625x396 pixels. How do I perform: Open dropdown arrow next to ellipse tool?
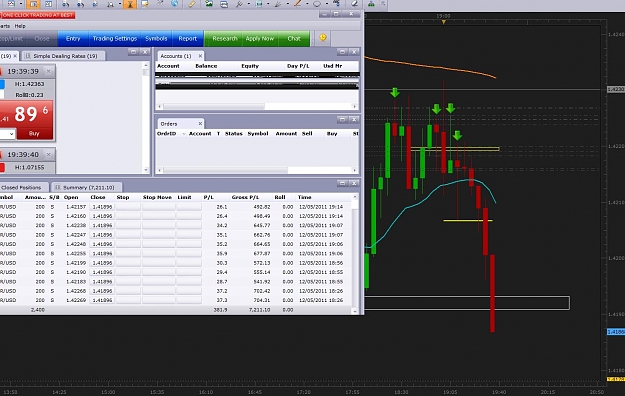[327, 4]
